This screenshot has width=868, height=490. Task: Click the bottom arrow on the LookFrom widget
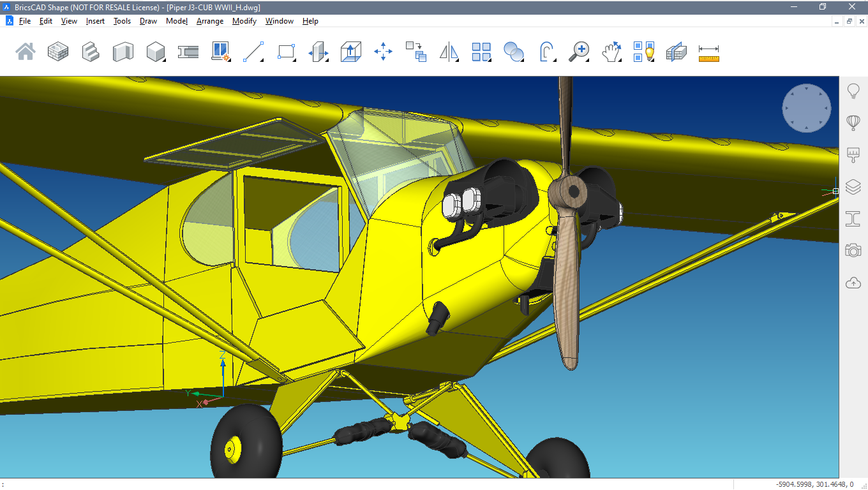point(807,128)
